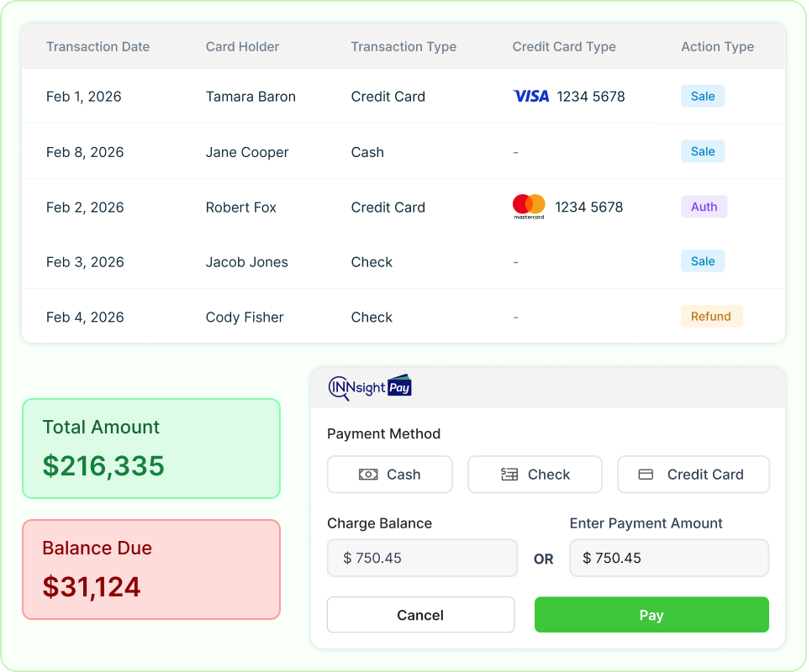807x672 pixels.
Task: Click the Sale badge for Tamara Baron
Action: tap(703, 96)
